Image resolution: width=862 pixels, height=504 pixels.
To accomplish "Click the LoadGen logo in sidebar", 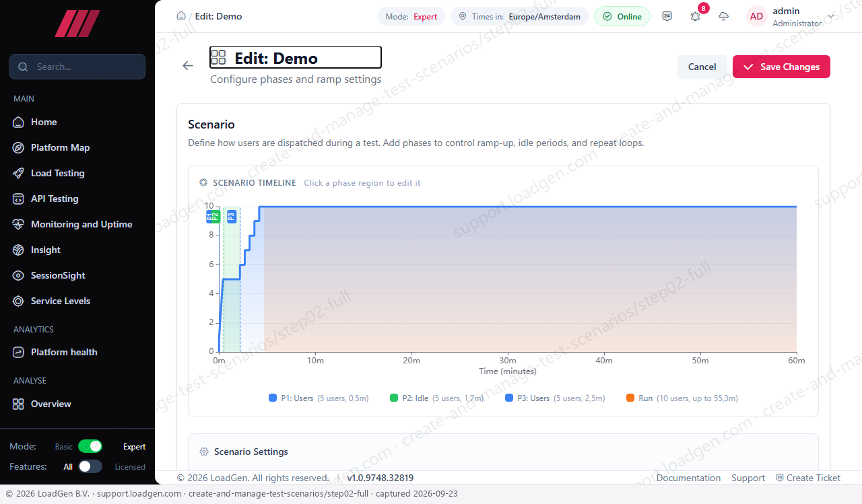I will tap(77, 24).
